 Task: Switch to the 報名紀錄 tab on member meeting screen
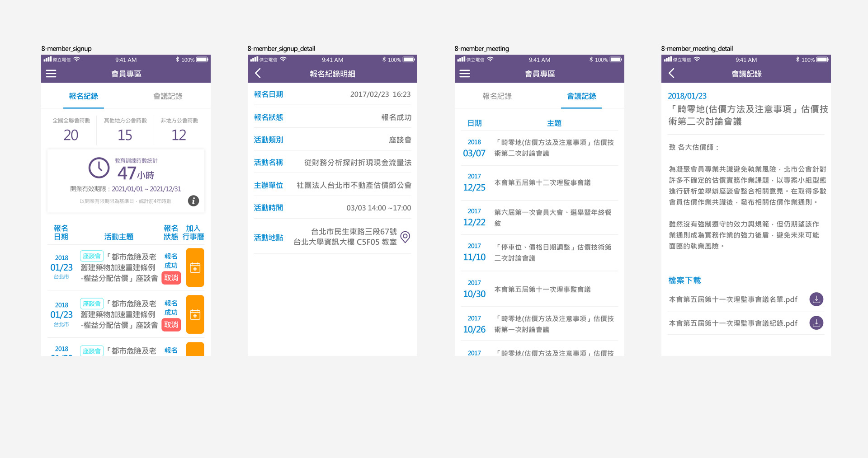497,96
